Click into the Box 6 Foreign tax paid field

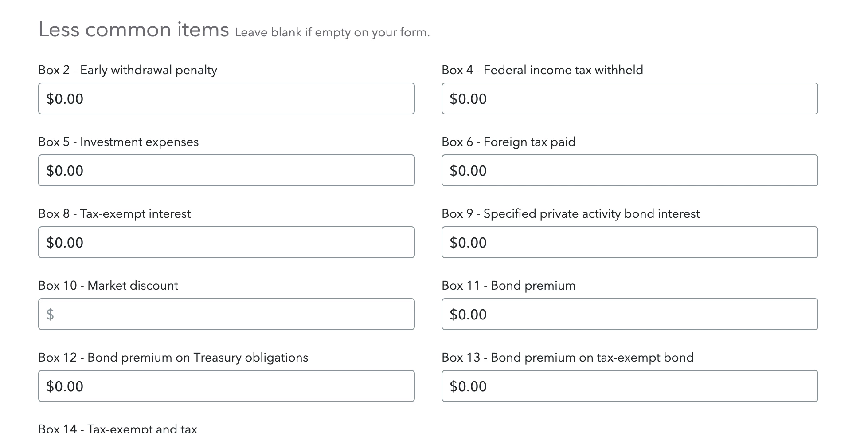point(629,170)
